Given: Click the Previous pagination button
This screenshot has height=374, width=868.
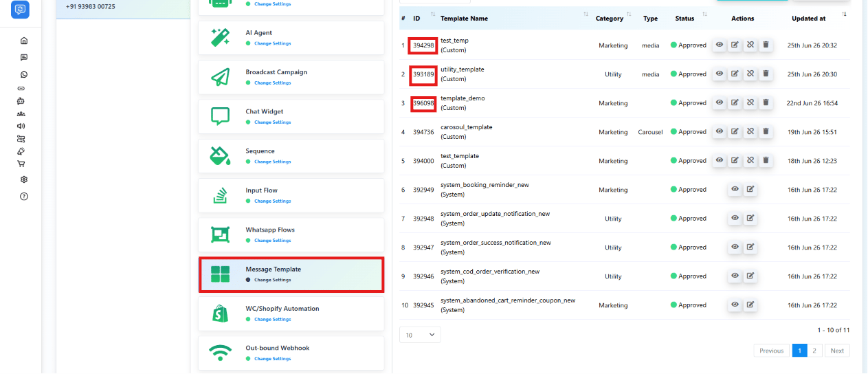Looking at the screenshot, I should point(771,351).
